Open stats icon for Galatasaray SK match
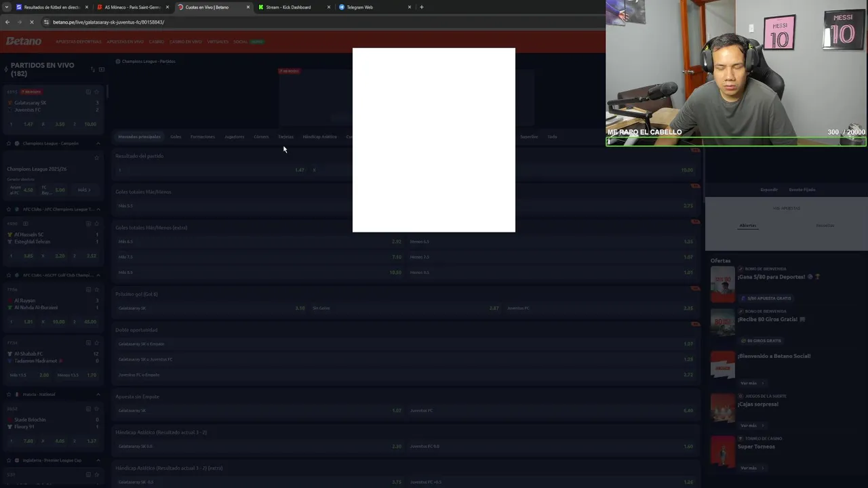The width and height of the screenshot is (868, 488). (88, 91)
